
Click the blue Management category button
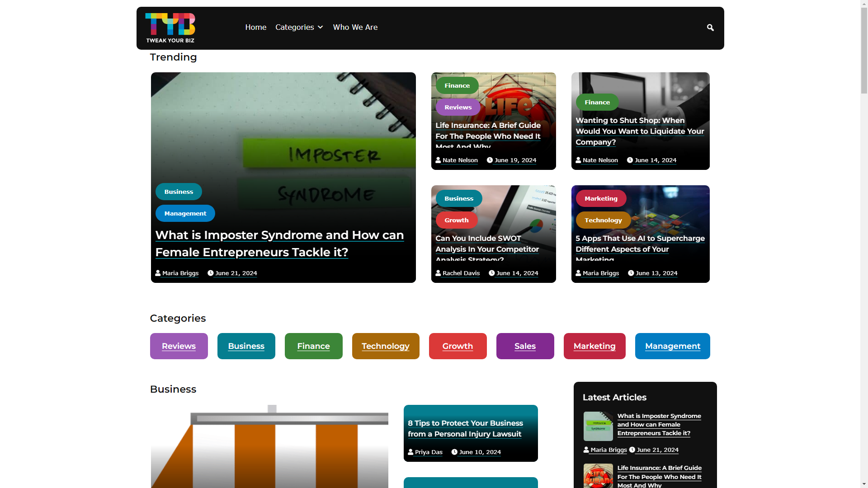point(672,346)
